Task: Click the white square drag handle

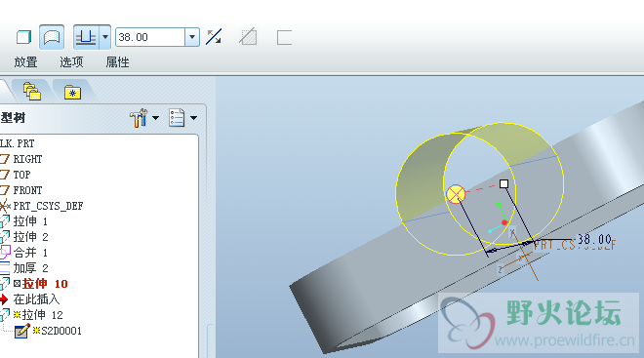Action: click(x=503, y=184)
